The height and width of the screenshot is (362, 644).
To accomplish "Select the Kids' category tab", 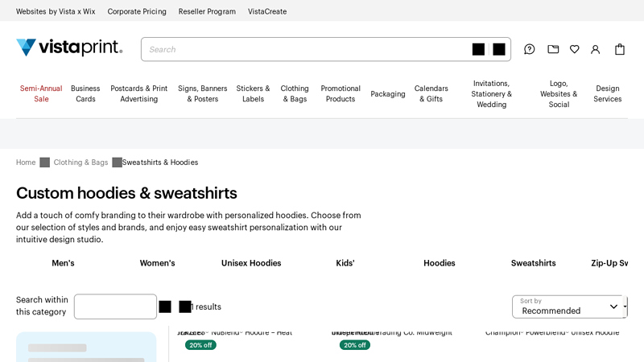I will click(345, 263).
